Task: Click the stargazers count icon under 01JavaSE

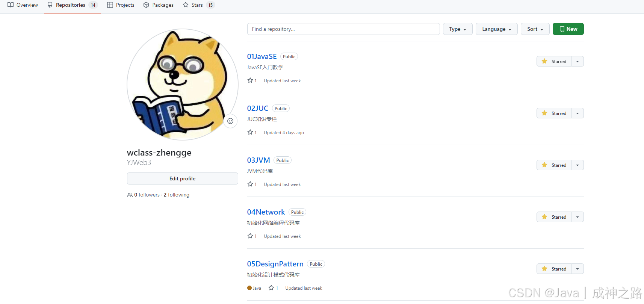Action: 250,80
